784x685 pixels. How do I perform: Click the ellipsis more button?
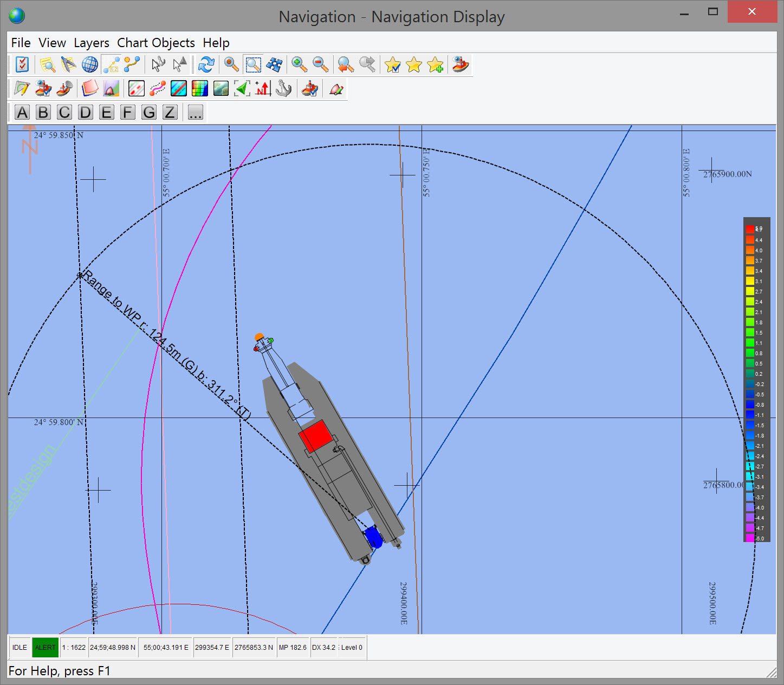195,112
